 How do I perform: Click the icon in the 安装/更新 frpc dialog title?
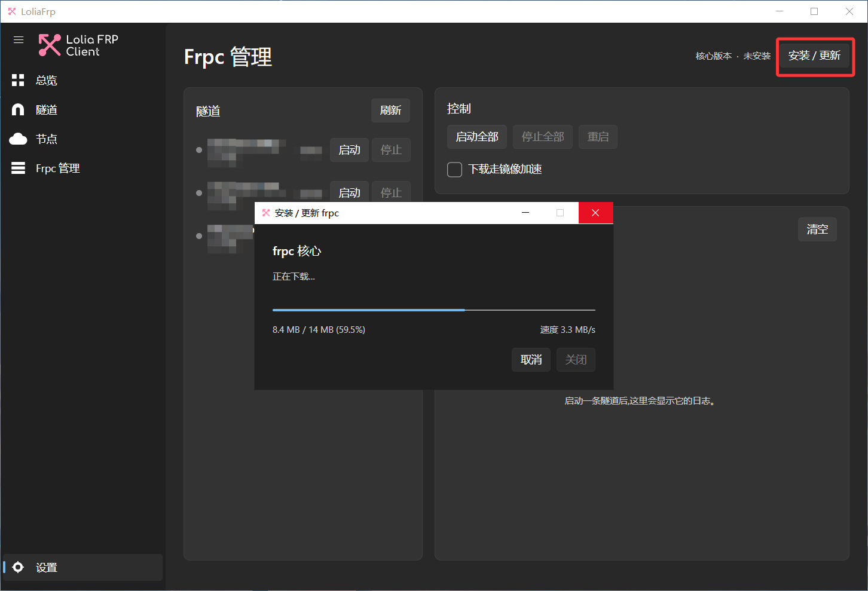(x=266, y=213)
